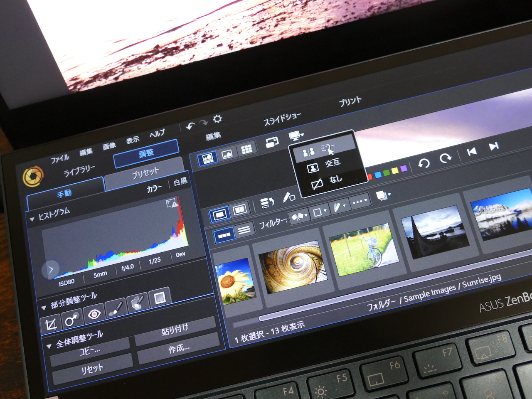Collapse the ヒストグラム section

pos(32,219)
